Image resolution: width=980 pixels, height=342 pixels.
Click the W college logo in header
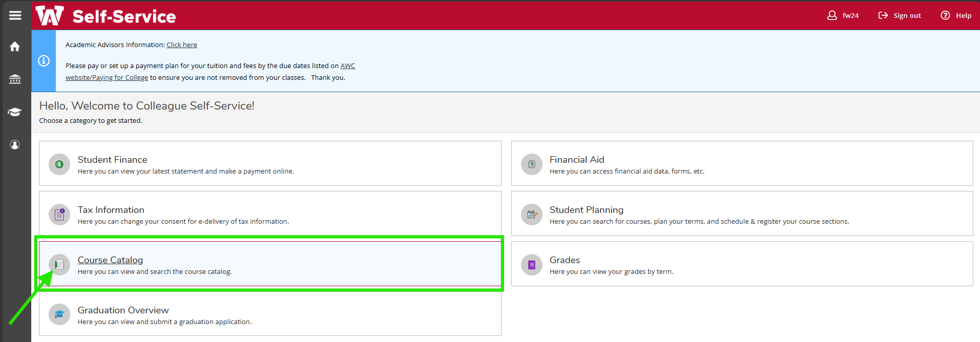pos(50,15)
